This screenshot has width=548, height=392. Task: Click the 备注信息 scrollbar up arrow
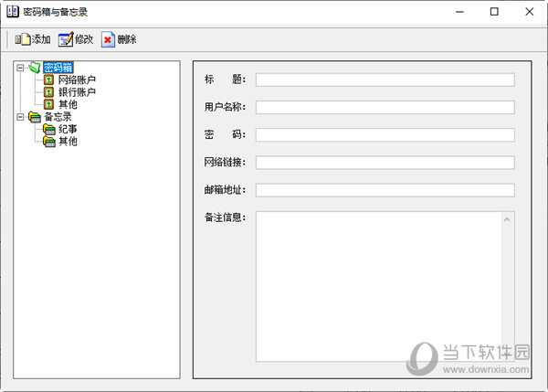(507, 219)
